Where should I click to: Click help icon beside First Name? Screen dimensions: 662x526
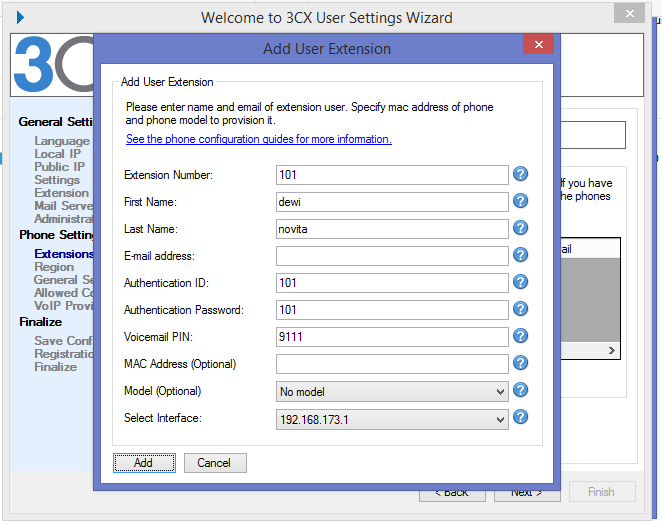pyautogui.click(x=521, y=201)
